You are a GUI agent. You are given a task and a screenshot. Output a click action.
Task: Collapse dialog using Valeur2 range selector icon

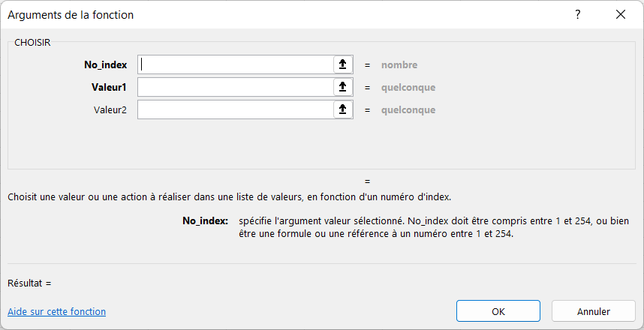342,109
